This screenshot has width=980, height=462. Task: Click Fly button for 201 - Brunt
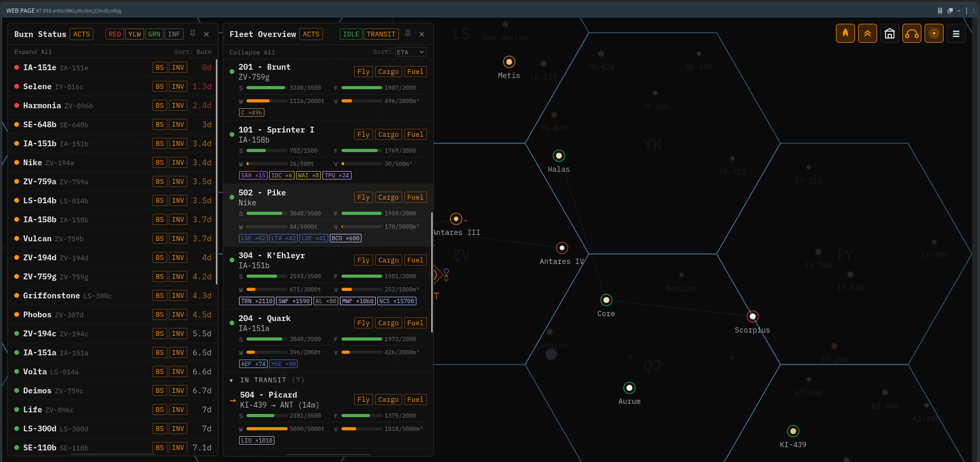coord(364,72)
